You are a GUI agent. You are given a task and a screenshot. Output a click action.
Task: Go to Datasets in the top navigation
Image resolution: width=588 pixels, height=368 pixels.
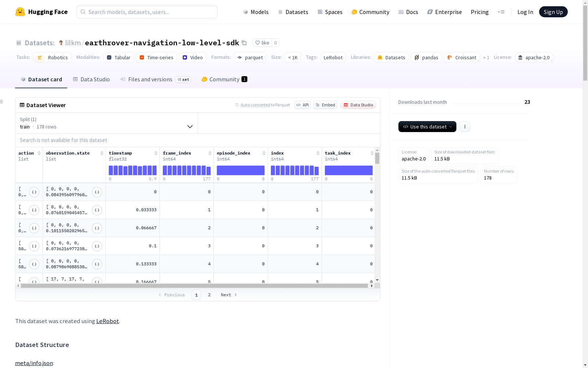tap(293, 12)
